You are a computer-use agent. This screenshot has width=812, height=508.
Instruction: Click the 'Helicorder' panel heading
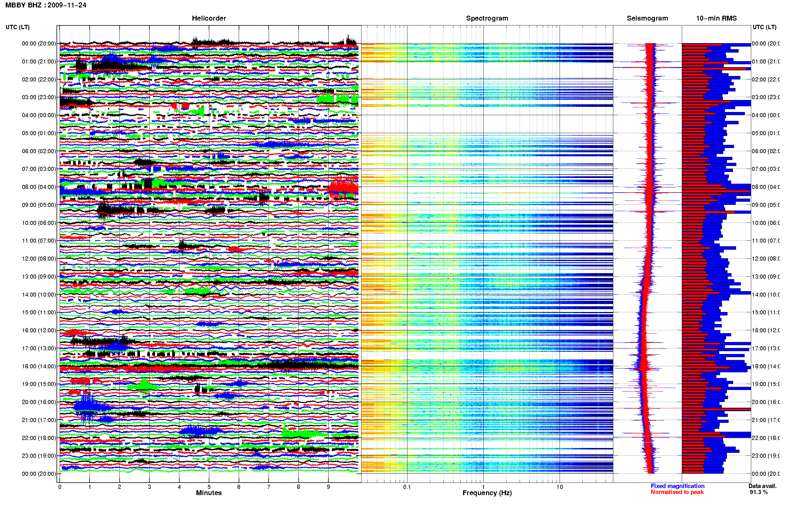pyautogui.click(x=209, y=18)
